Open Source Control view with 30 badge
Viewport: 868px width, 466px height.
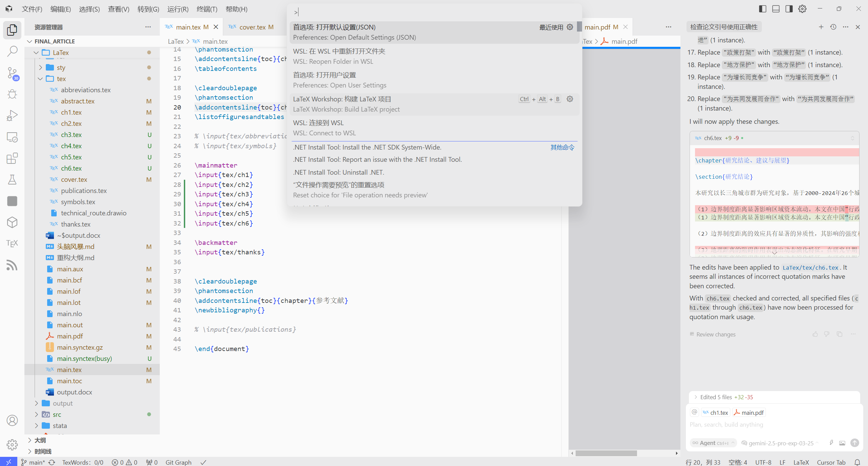[12, 73]
